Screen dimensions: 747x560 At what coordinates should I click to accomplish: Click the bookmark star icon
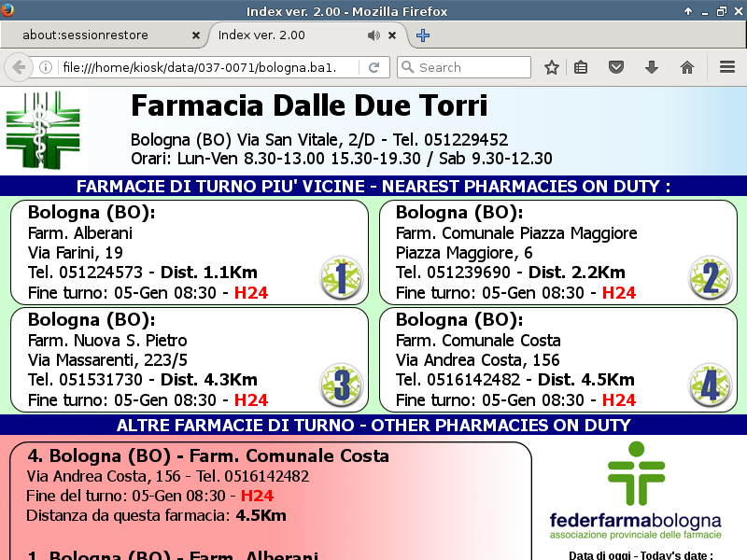552,67
